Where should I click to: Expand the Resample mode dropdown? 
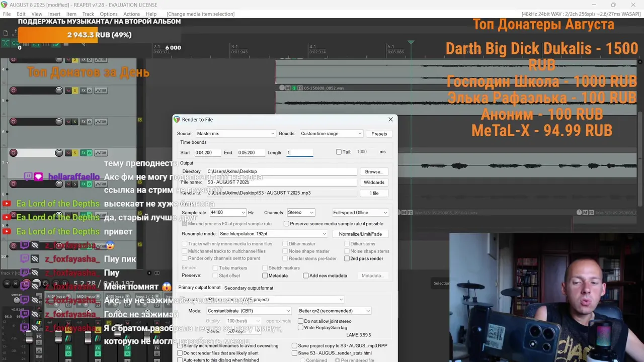273,234
